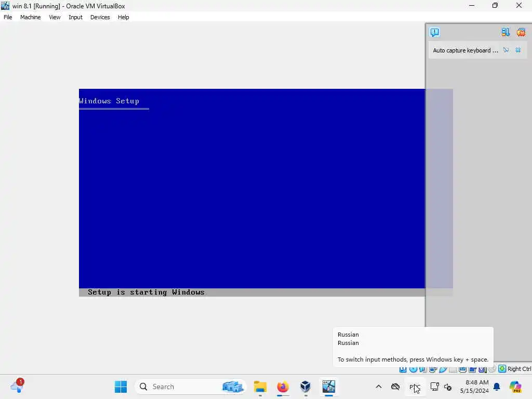Open File Explorer from the taskbar
Screen dimensions: 532x399
click(260, 387)
